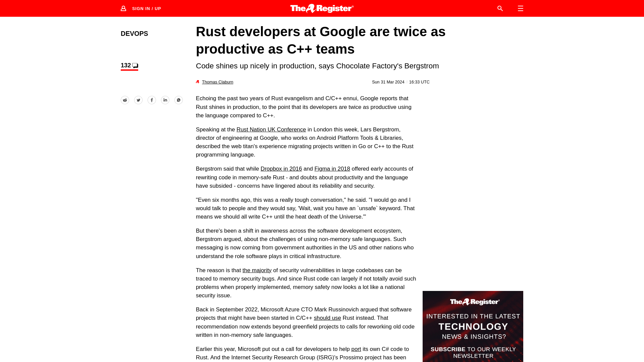Screen dimensions: 644x362
Task: Share article on Facebook
Action: pos(152,100)
